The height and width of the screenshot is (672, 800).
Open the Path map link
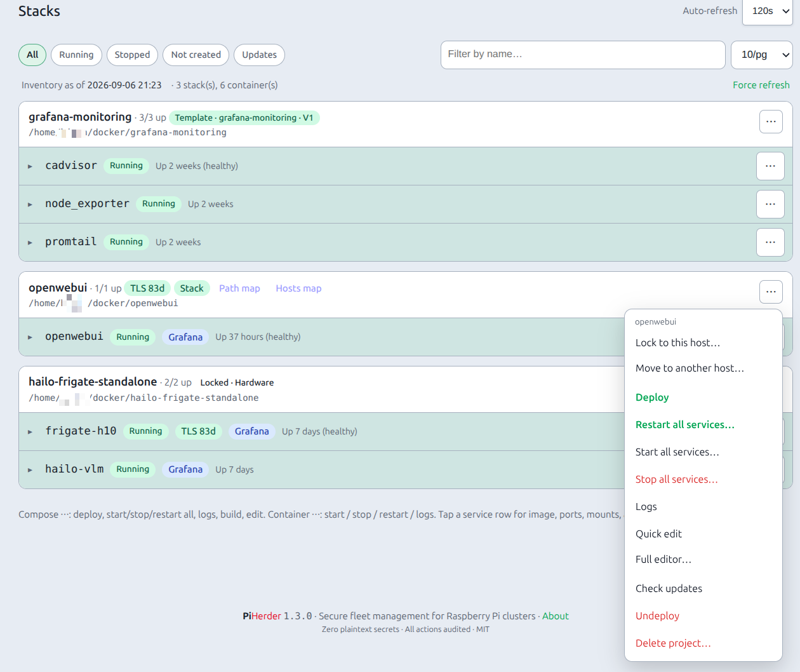(239, 288)
